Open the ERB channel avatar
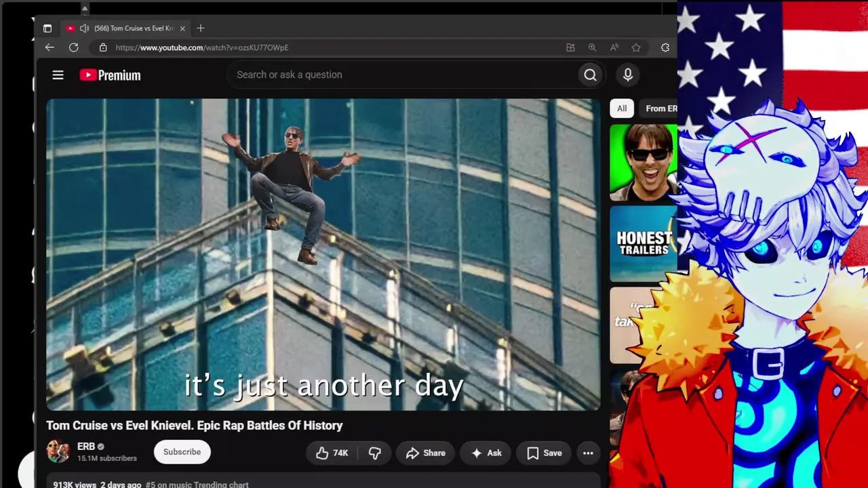Image resolution: width=868 pixels, height=488 pixels. coord(58,452)
